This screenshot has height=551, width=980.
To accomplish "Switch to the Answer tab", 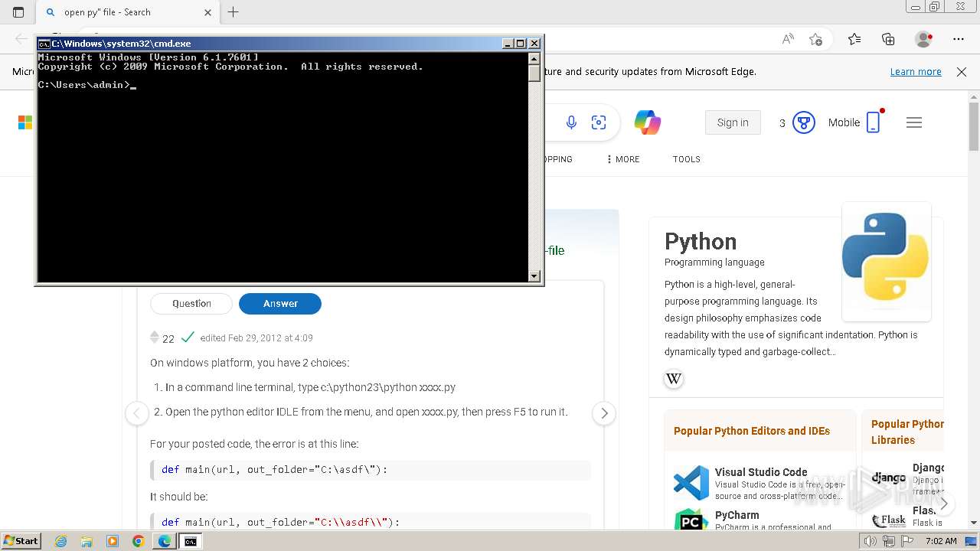I will coord(280,304).
